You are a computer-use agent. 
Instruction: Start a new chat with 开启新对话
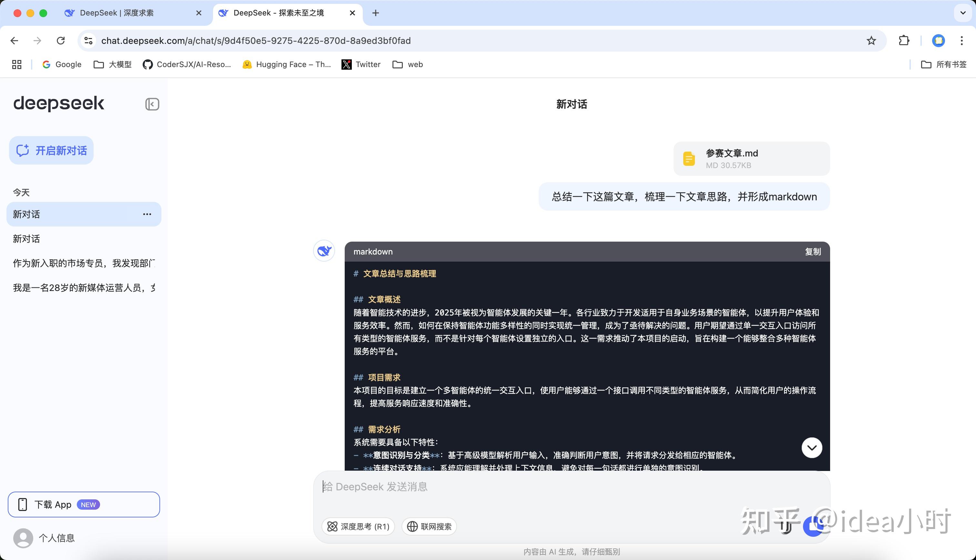pyautogui.click(x=52, y=150)
